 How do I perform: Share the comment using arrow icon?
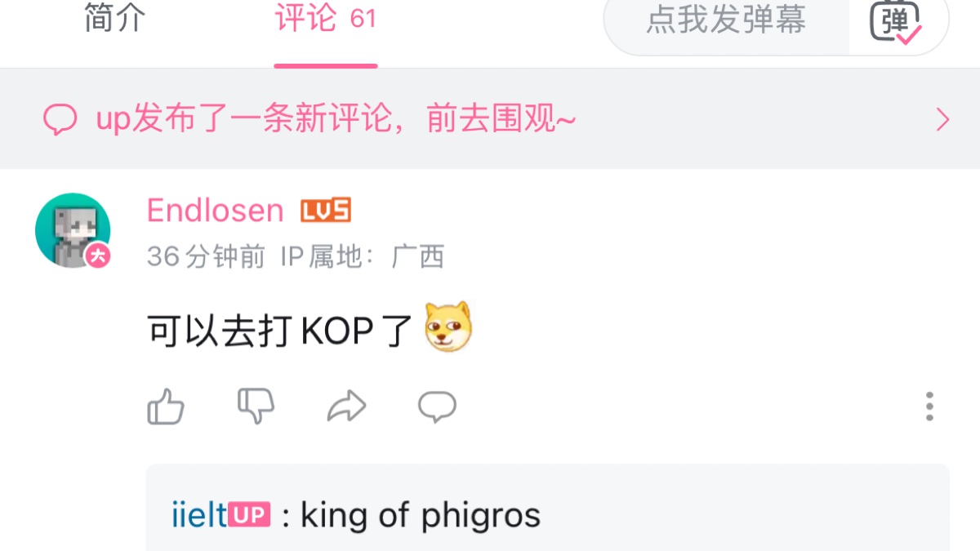[x=346, y=406]
